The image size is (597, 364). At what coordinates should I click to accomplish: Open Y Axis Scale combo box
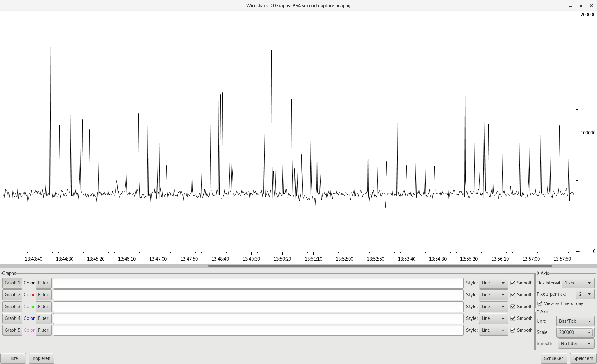pos(575,332)
